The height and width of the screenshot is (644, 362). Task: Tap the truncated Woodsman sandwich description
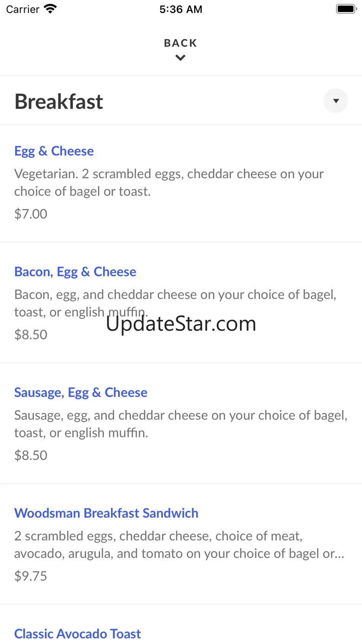pos(179,545)
